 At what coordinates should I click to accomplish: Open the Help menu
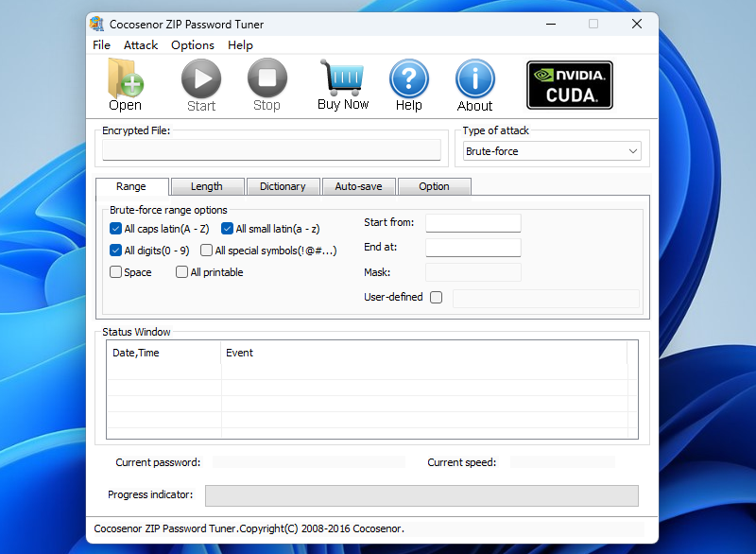click(x=240, y=44)
